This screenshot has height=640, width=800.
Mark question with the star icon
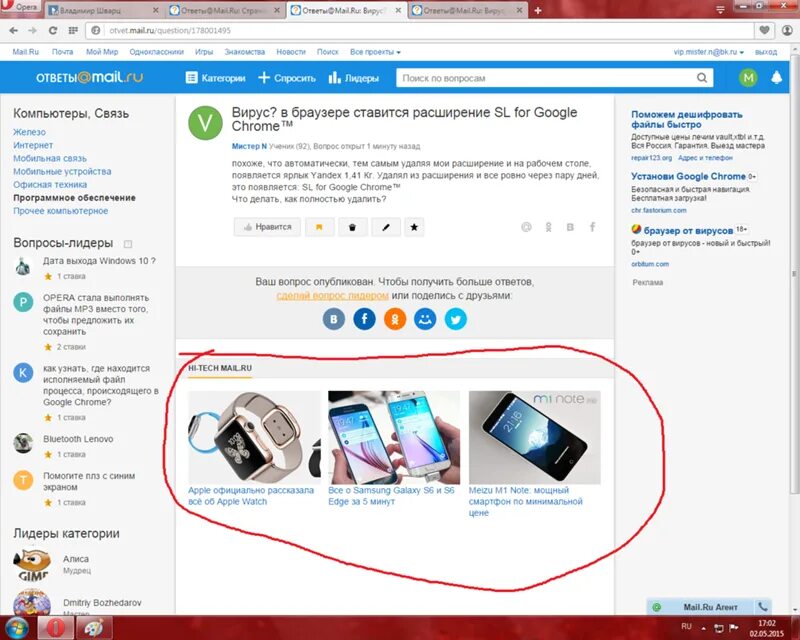(x=414, y=227)
